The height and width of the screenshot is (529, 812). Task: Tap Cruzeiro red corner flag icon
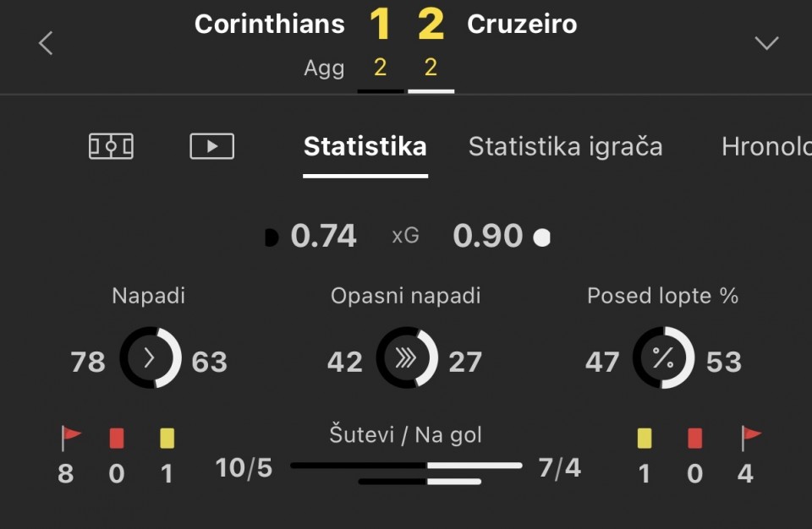[750, 438]
